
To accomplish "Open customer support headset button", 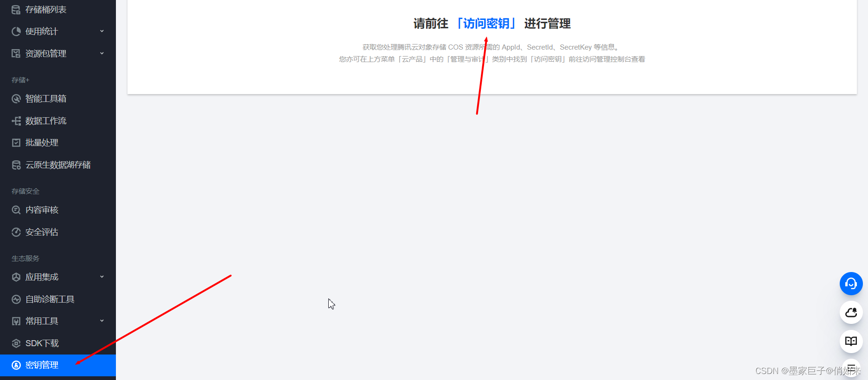I will (851, 284).
